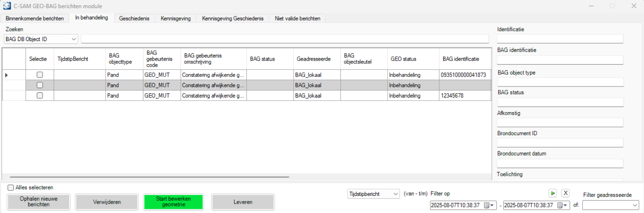
Task: Click green Start bewerken geometrie button
Action: pos(173,202)
